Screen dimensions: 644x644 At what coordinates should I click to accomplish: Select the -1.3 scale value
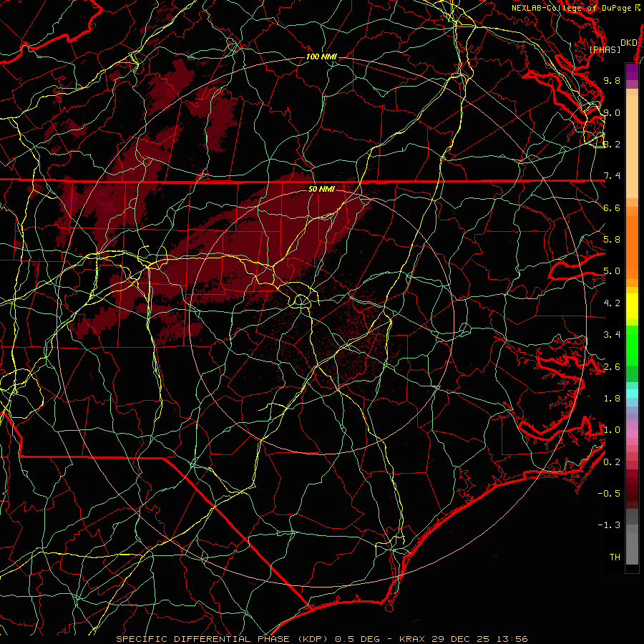point(609,525)
